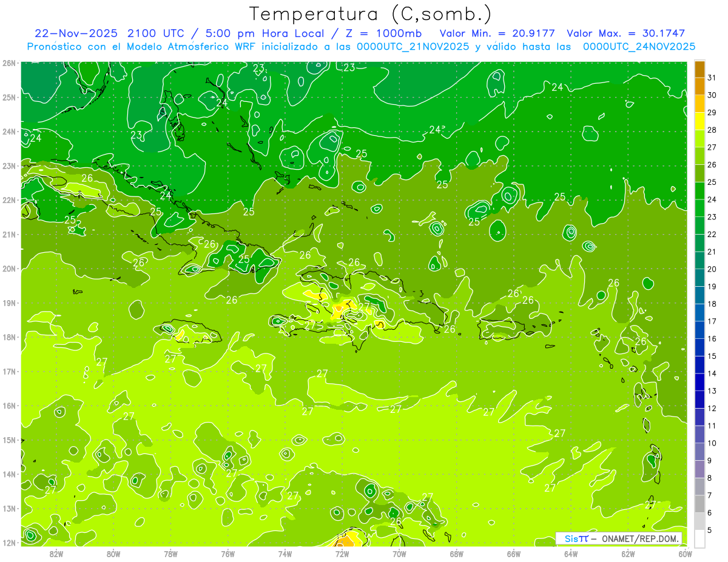Click the 26N latitude axis label
Viewport: 728px width, 562px height.
8,63
